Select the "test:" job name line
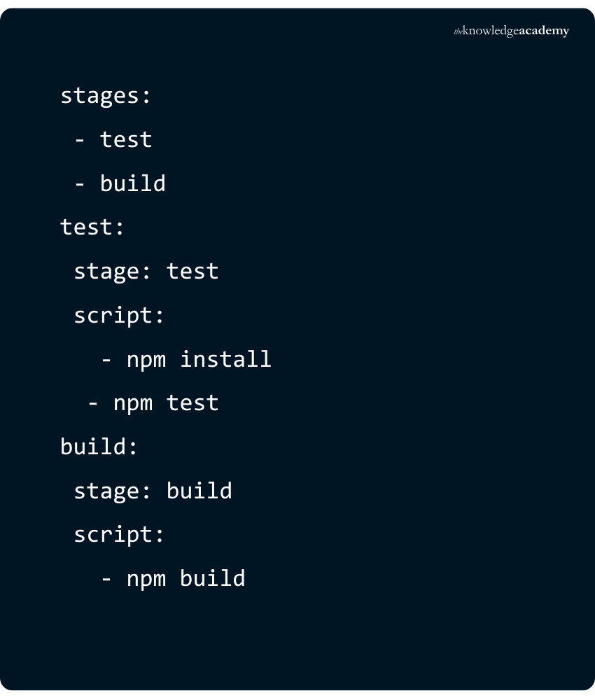Image resolution: width=595 pixels, height=700 pixels. coord(92,227)
